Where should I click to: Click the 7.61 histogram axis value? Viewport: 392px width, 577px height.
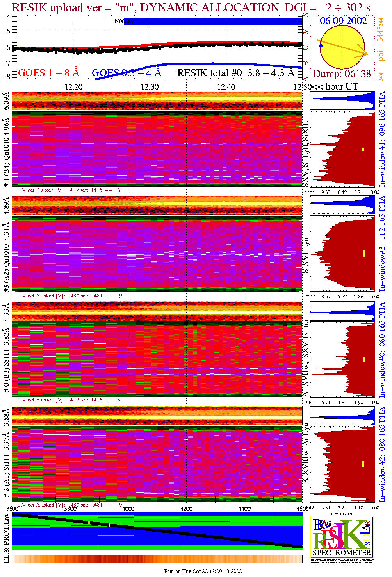(x=309, y=402)
